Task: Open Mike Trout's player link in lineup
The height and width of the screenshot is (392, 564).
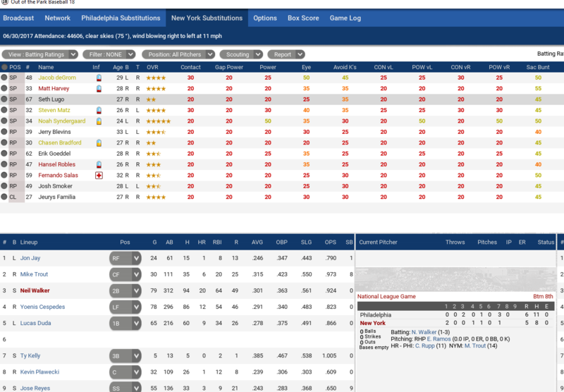Action: [34, 274]
